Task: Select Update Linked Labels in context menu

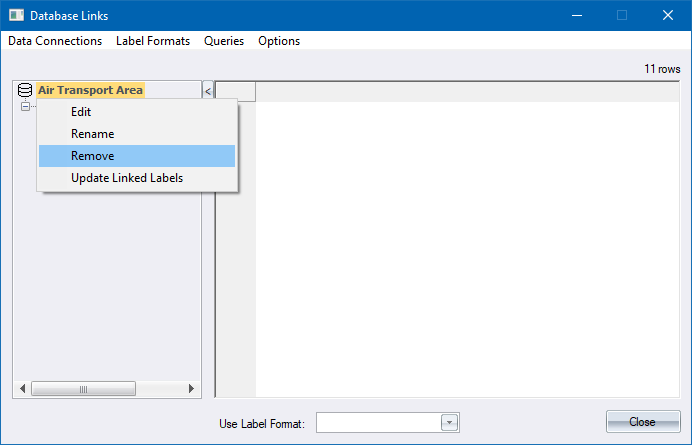Action: coord(126,178)
